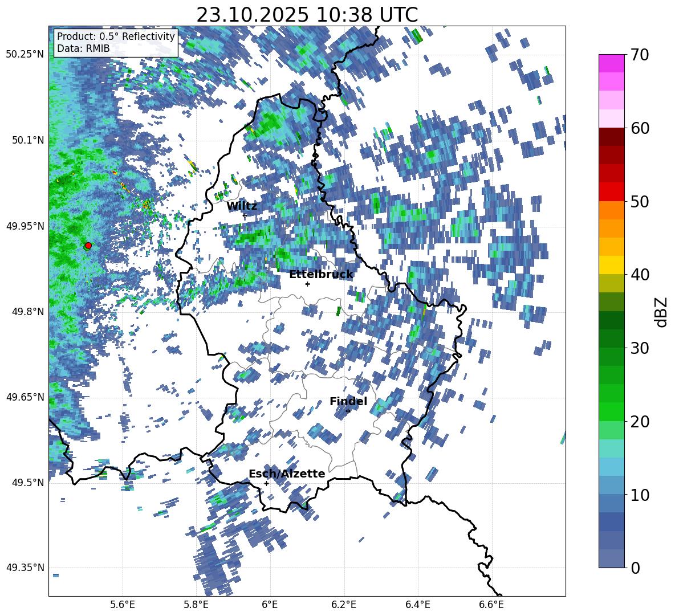Click the 49.95°N latitude label

[x=25, y=226]
